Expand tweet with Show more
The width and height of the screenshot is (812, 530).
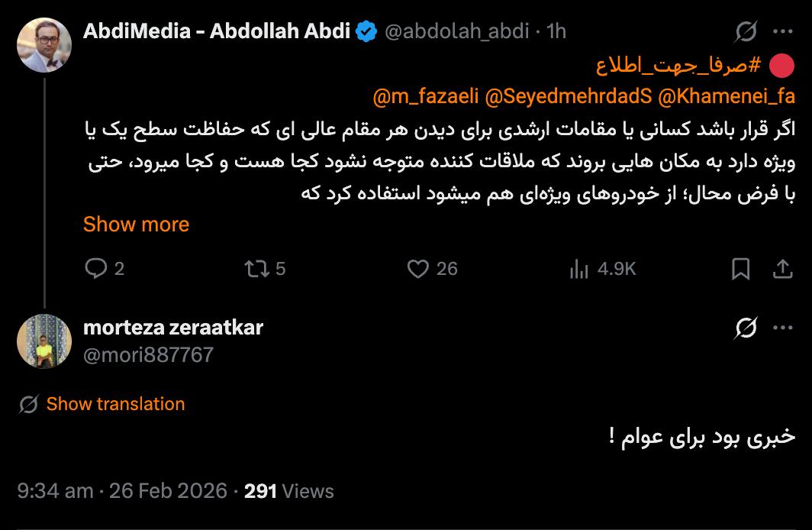click(x=136, y=225)
